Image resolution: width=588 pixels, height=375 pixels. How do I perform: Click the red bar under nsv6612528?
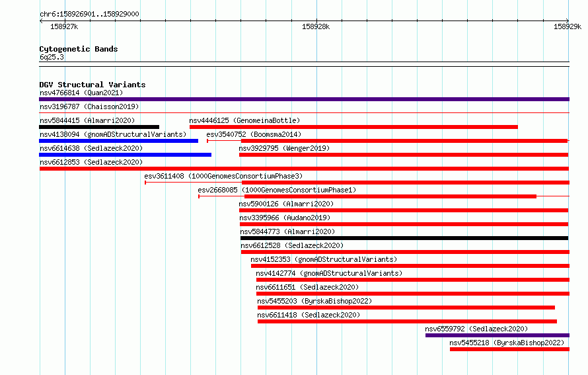point(406,252)
